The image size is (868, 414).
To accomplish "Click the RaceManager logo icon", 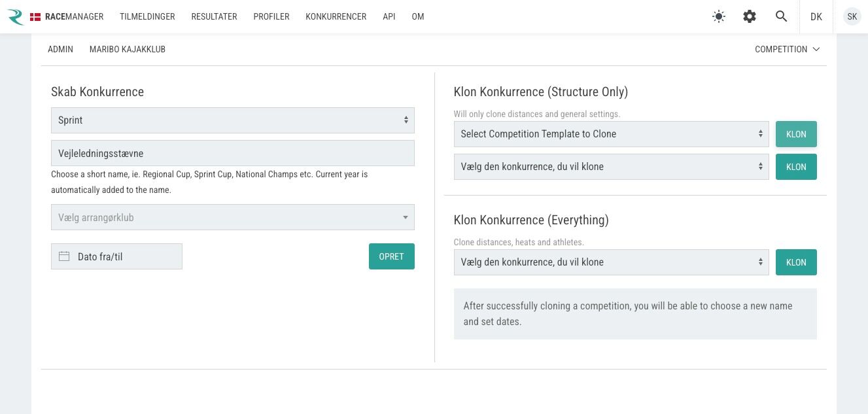I will click(x=16, y=17).
